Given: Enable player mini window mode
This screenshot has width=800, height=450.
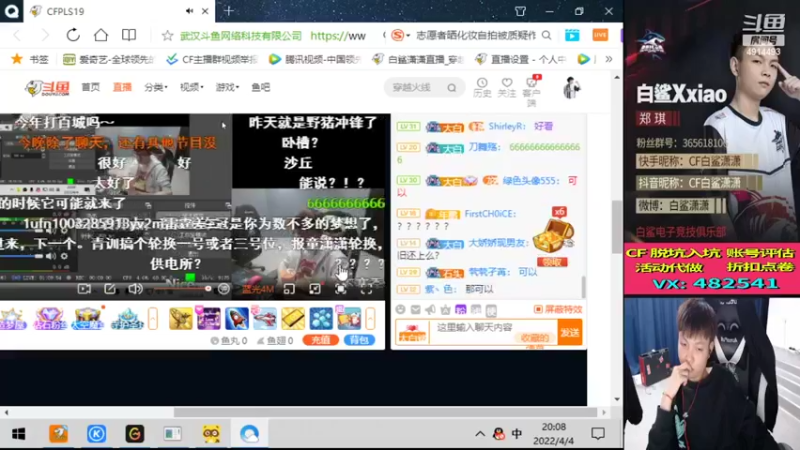Looking at the screenshot, I should (289, 289).
